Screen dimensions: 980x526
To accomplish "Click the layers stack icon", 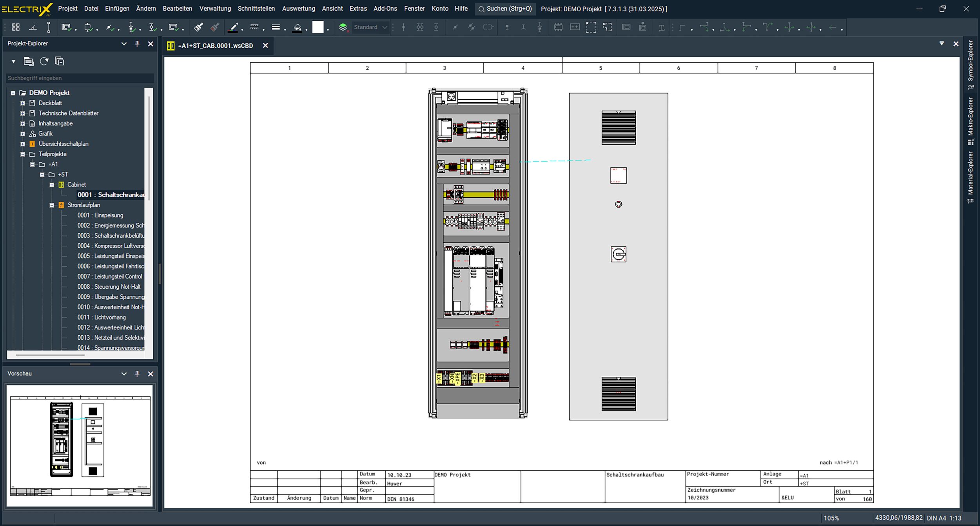I will tap(343, 27).
